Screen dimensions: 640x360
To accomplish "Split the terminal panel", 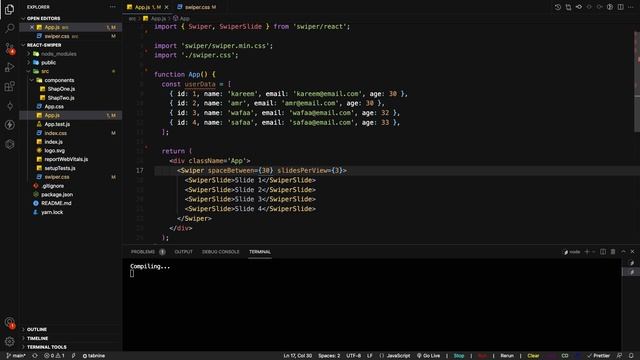I will pyautogui.click(x=603, y=252).
